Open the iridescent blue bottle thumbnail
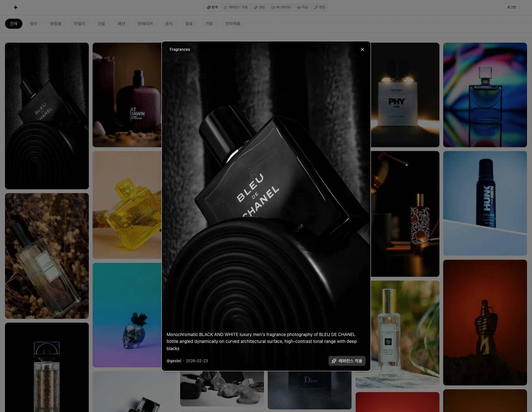532x412 pixels. point(485,95)
